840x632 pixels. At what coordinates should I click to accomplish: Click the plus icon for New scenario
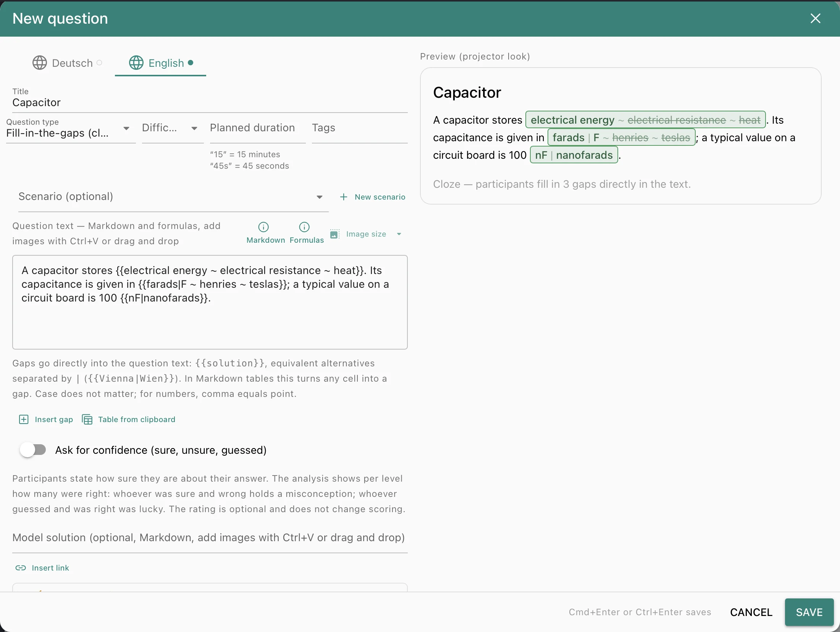tap(344, 197)
